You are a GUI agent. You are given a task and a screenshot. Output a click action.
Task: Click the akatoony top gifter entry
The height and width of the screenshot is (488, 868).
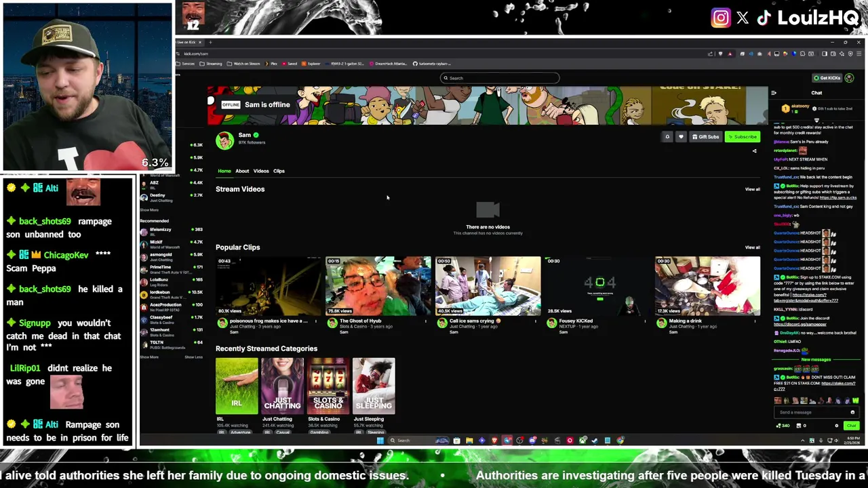(795, 107)
